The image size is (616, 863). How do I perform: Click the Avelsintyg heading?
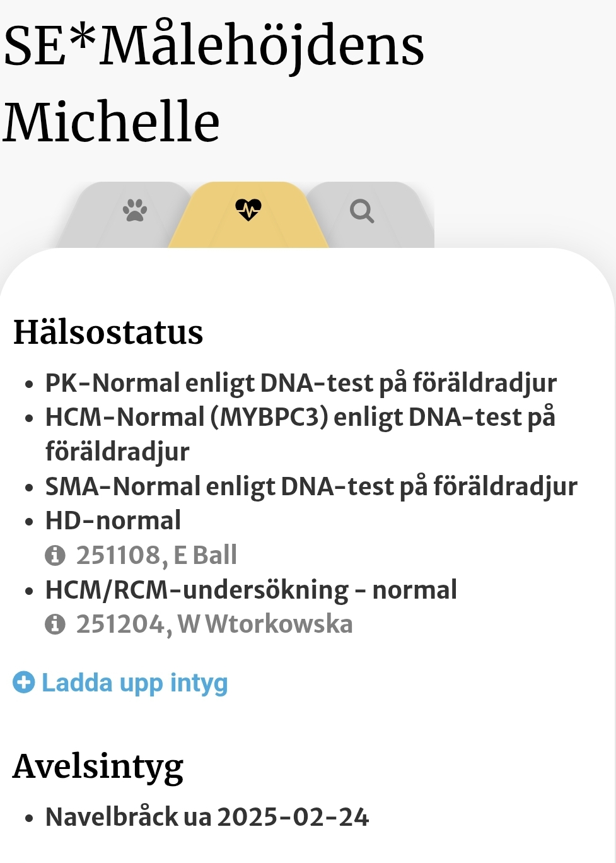click(98, 766)
